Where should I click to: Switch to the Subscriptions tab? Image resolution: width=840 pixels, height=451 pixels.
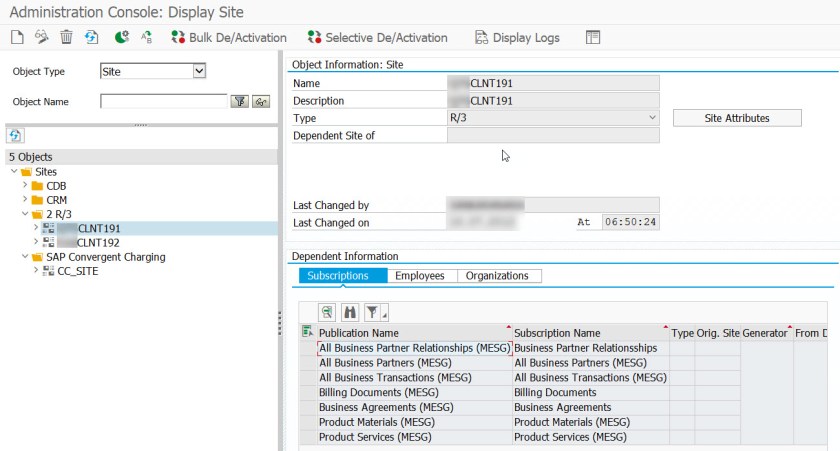pyautogui.click(x=343, y=276)
